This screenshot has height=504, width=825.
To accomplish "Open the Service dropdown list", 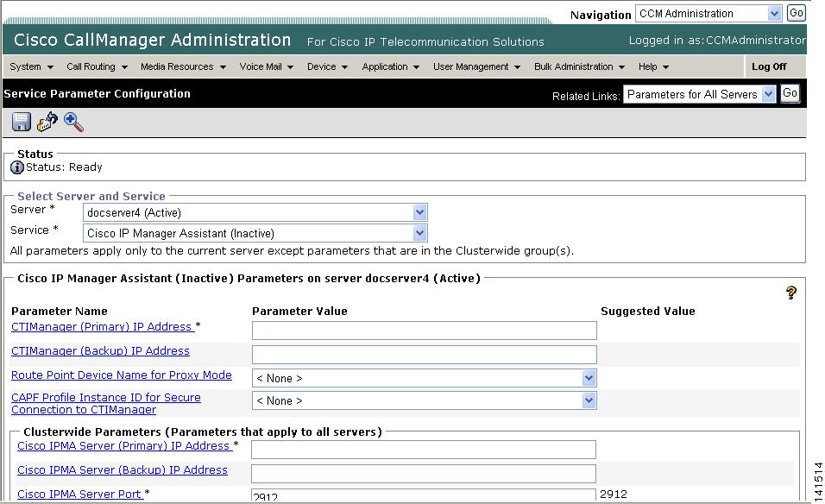I will click(x=255, y=233).
